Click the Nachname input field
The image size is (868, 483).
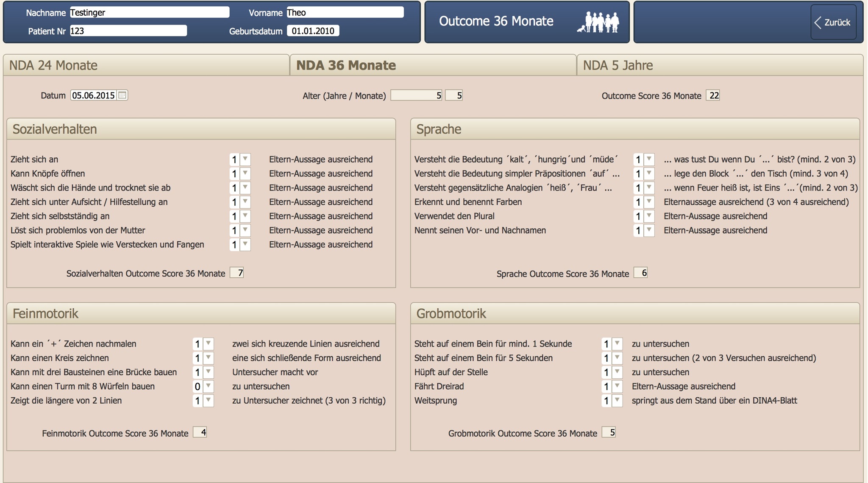(149, 12)
